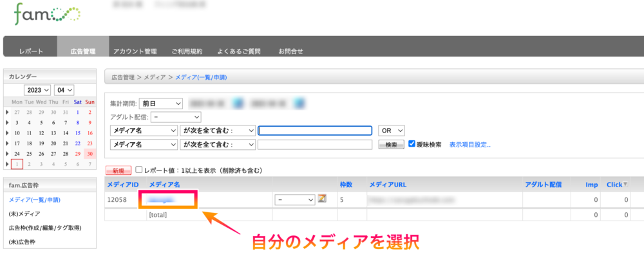Image resolution: width=644 pixels, height=256 pixels.
Task: Open the month 04 dropdown
Action: click(x=64, y=90)
